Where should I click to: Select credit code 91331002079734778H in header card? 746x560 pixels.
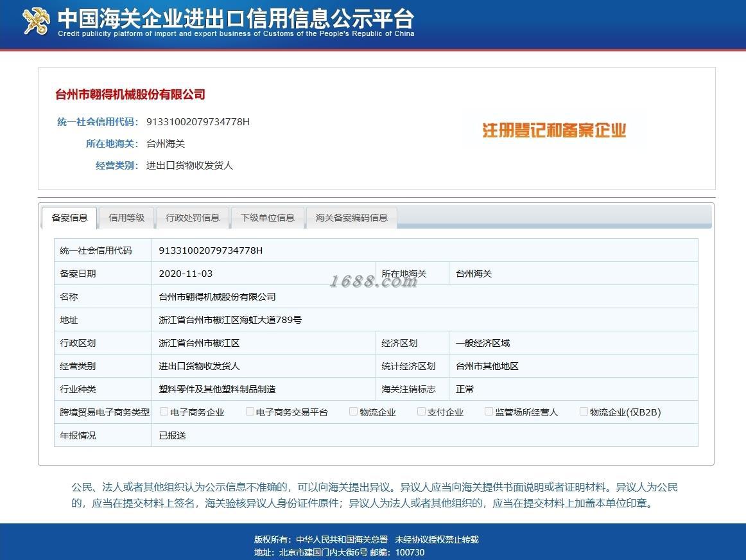pos(198,122)
